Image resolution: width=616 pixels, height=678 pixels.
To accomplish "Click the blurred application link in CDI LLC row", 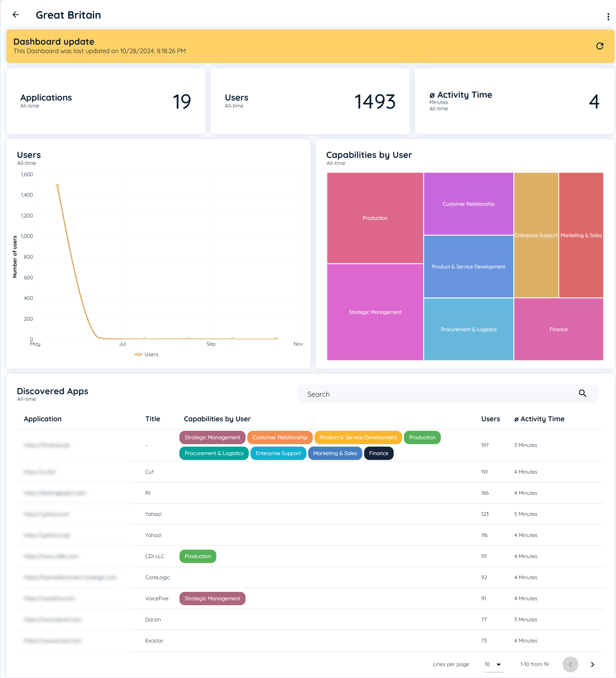I will pyautogui.click(x=51, y=556).
